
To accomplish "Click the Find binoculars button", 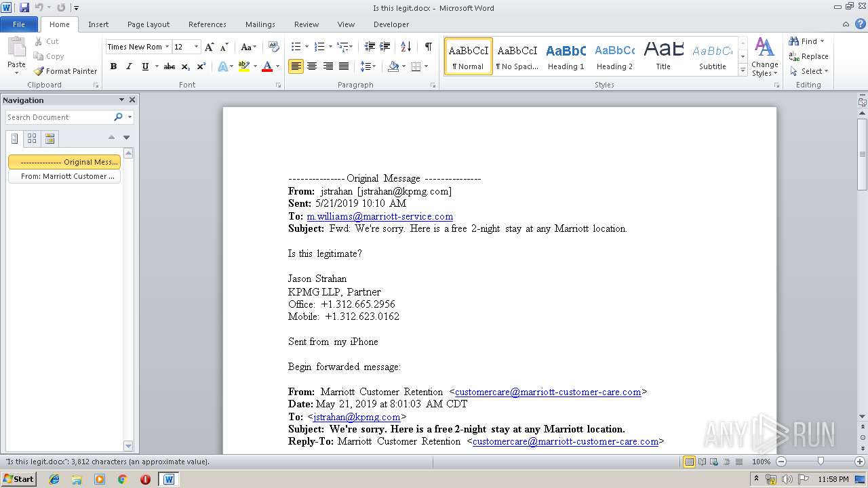I will pos(806,41).
